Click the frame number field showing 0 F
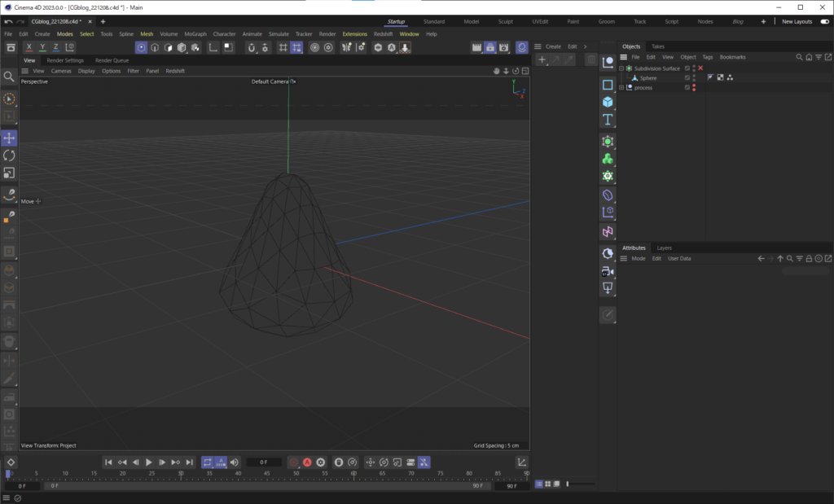This screenshot has width=834, height=504. coord(263,462)
